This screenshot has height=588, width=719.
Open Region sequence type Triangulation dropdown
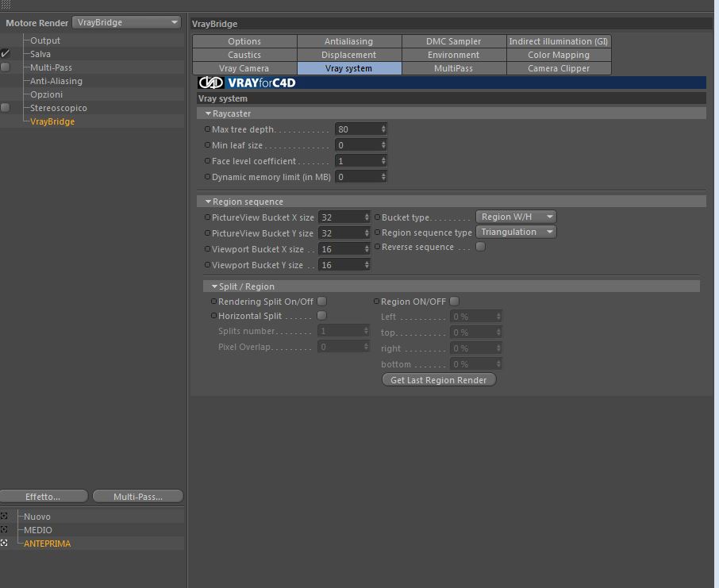[x=516, y=232]
